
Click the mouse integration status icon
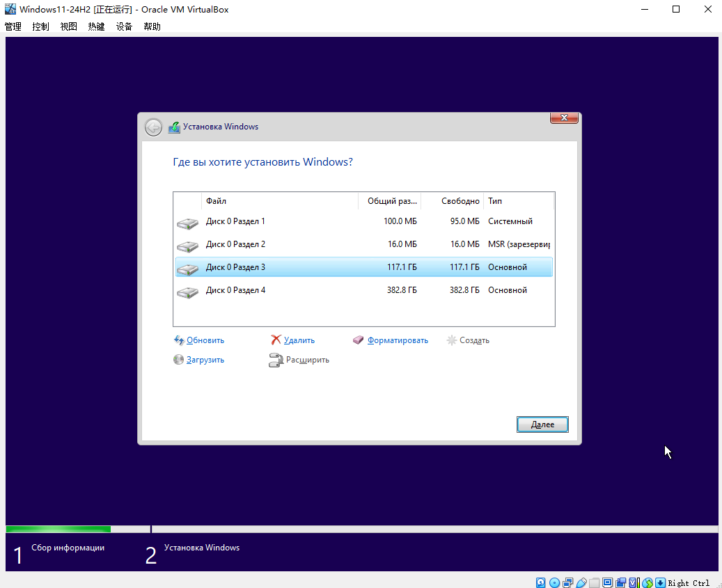[x=648, y=582]
